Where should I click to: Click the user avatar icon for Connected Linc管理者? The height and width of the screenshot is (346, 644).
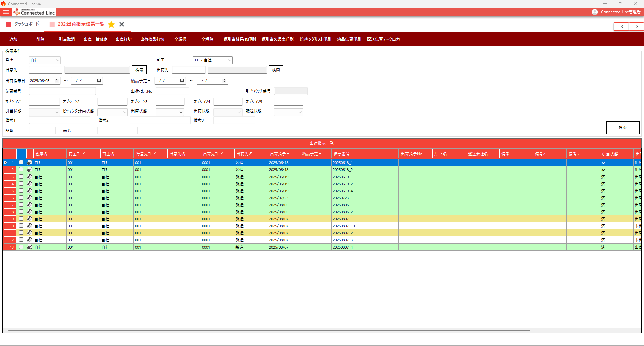(x=595, y=12)
